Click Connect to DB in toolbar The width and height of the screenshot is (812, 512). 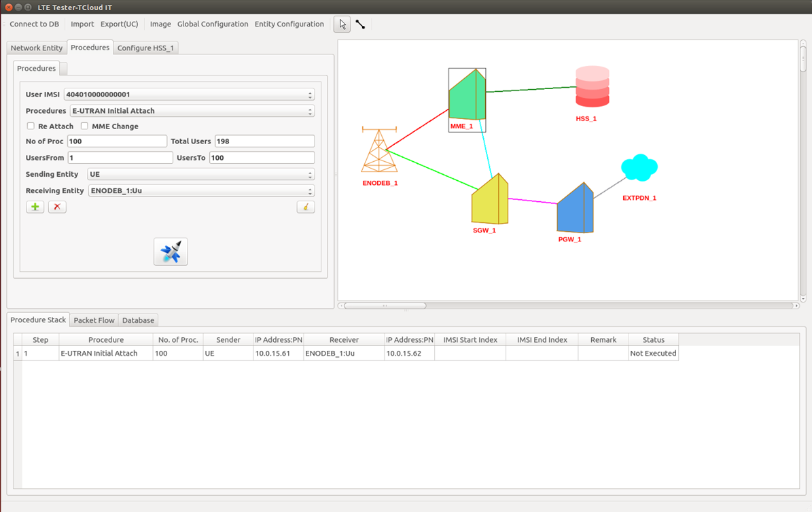pos(34,24)
